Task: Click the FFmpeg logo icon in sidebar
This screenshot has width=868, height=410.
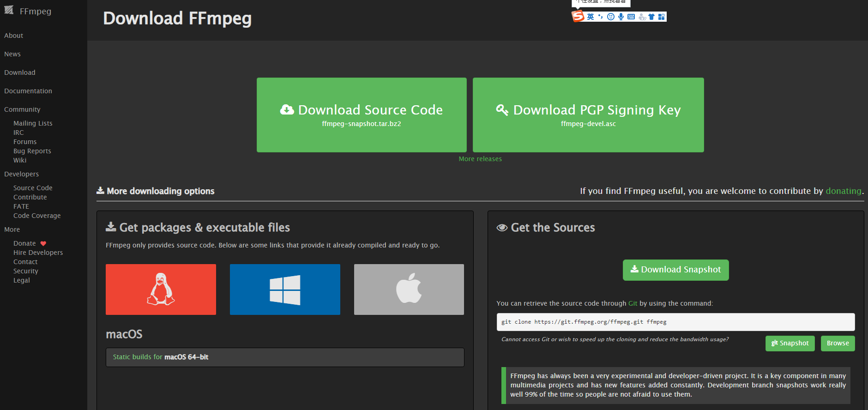Action: coord(9,10)
